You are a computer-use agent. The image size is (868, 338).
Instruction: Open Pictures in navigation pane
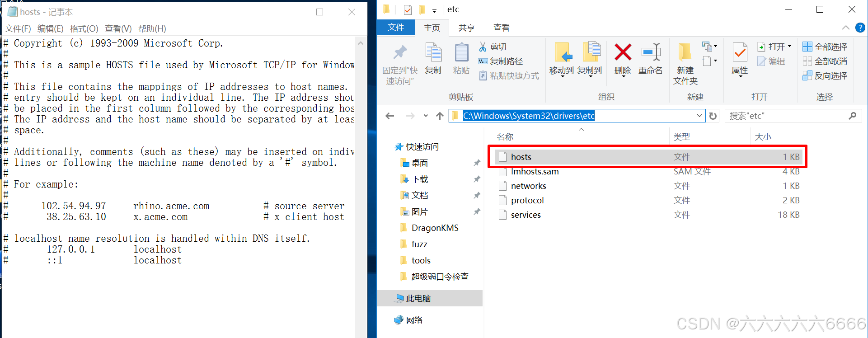point(414,212)
